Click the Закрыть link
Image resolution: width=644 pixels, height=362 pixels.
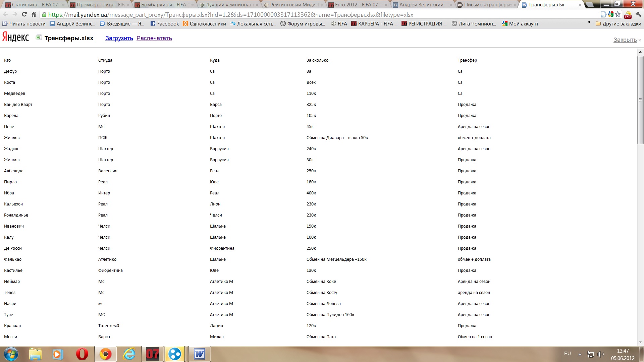point(625,40)
